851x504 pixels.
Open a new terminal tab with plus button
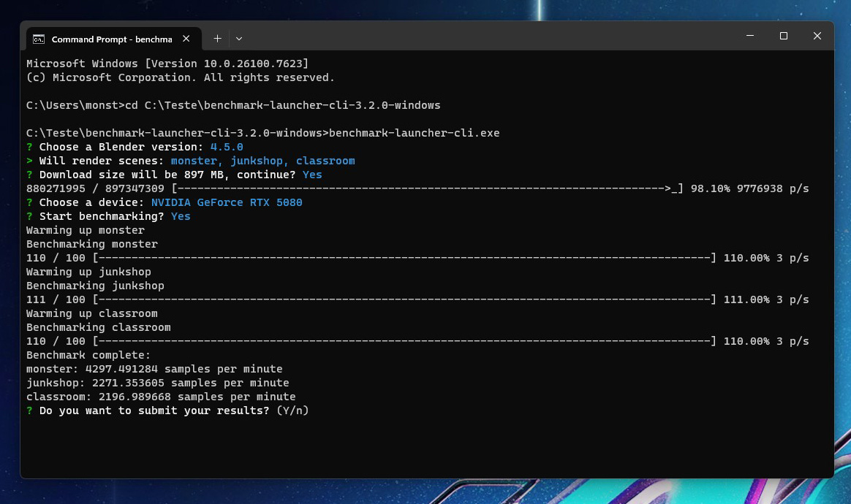[x=217, y=39]
